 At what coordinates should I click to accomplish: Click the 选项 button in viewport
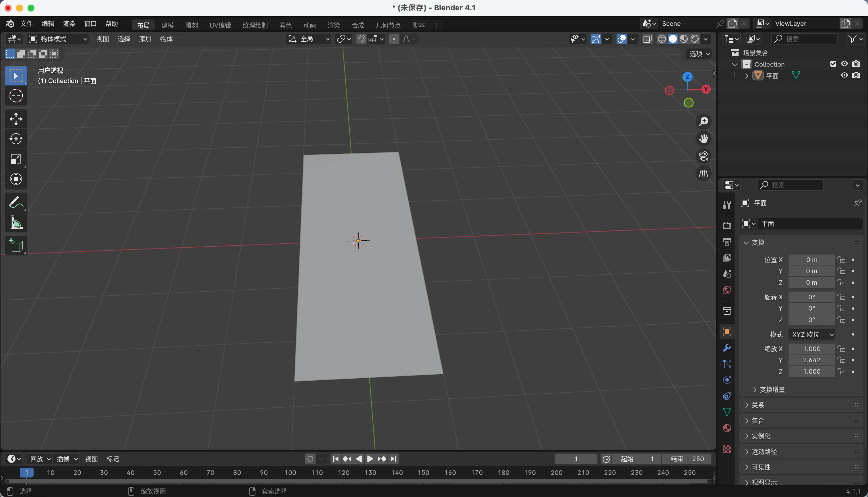pyautogui.click(x=699, y=54)
